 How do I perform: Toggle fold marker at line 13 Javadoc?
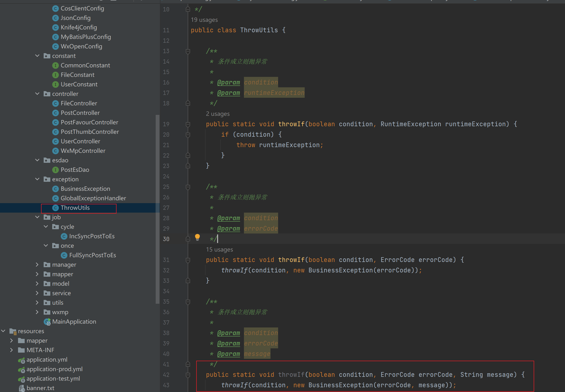click(x=188, y=51)
